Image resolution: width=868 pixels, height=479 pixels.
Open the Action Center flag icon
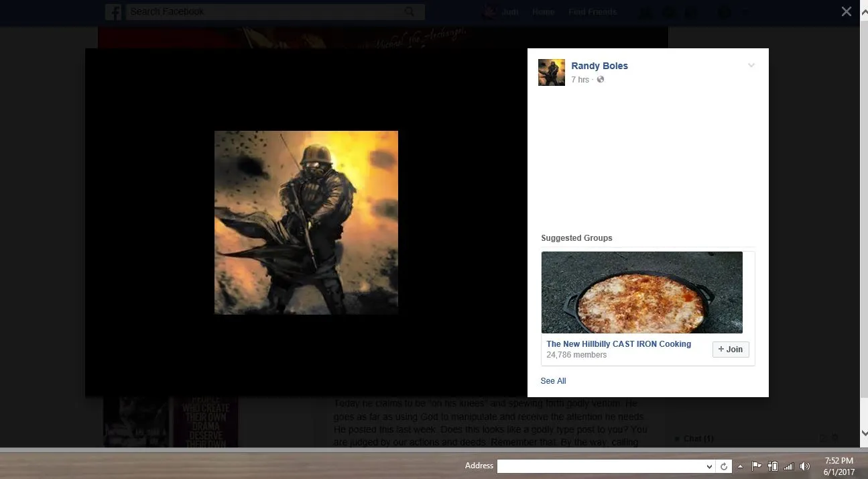tap(756, 466)
